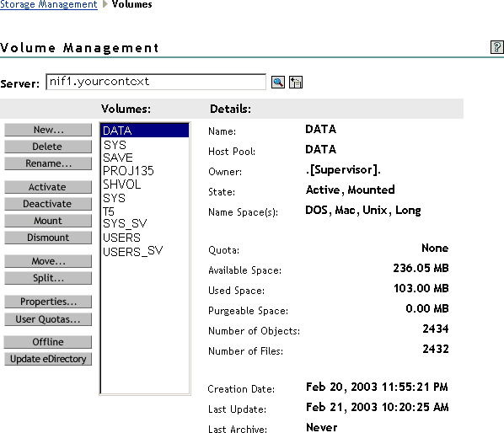Viewport: 504px width, 433px height.
Task: Click the .[Supervisor]. owner value
Action: click(x=343, y=169)
